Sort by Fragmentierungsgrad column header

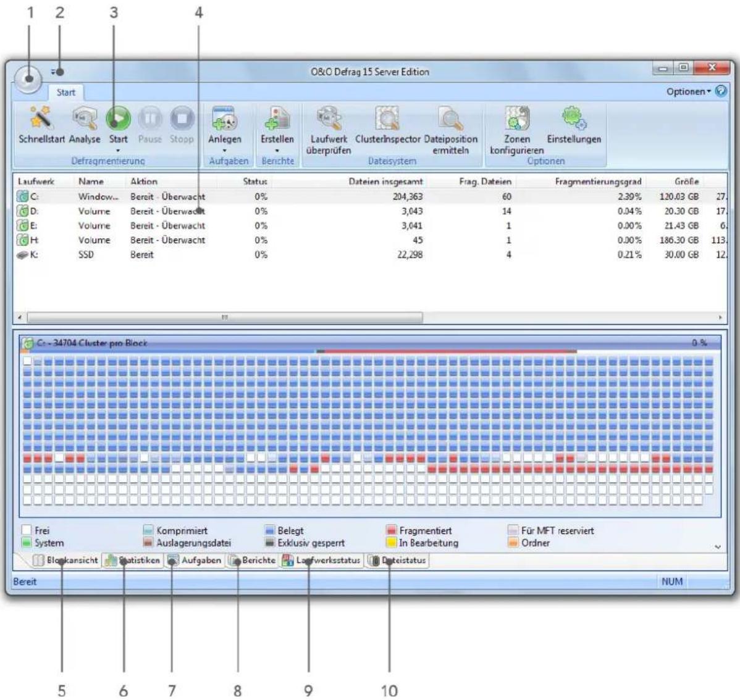(x=598, y=181)
